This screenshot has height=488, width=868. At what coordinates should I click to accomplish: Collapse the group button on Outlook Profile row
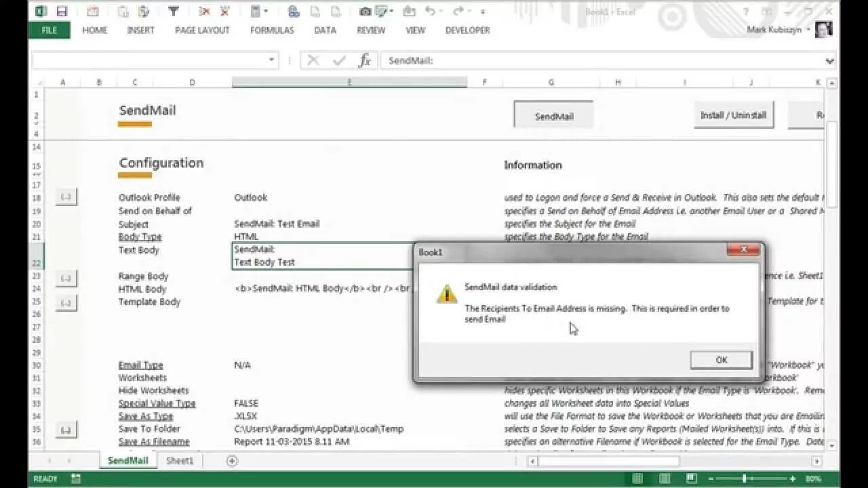pos(66,197)
